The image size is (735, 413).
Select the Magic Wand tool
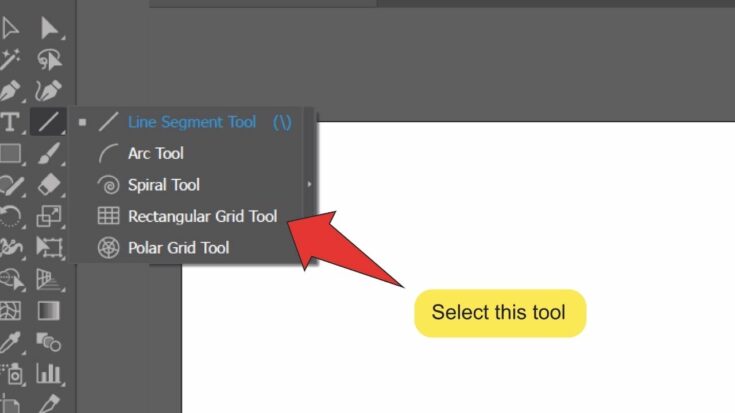(9, 60)
